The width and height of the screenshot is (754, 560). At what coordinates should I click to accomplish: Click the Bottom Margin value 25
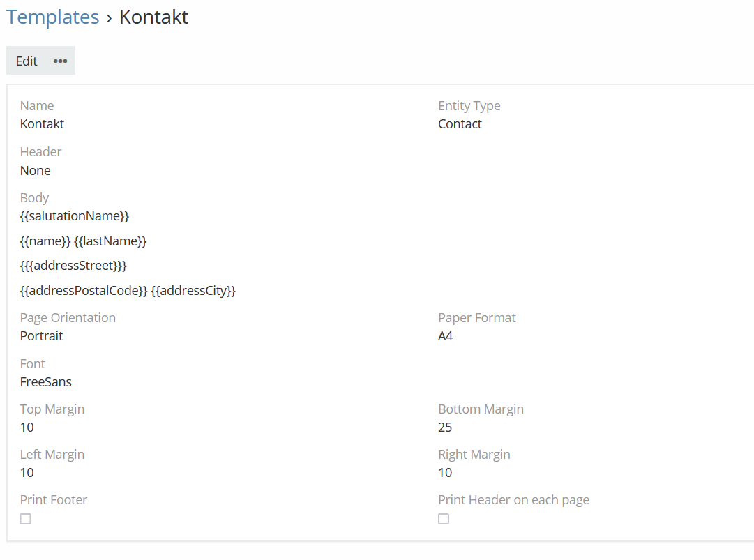(x=445, y=427)
